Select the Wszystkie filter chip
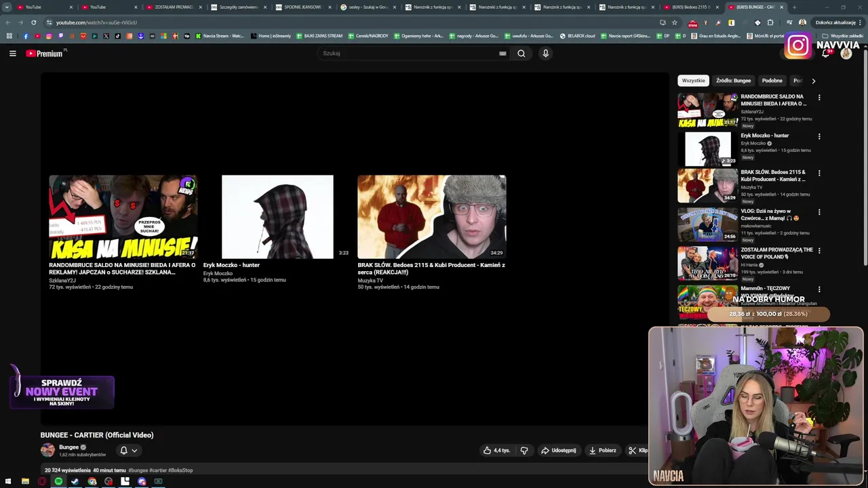This screenshot has height=488, width=868. pyautogui.click(x=693, y=81)
